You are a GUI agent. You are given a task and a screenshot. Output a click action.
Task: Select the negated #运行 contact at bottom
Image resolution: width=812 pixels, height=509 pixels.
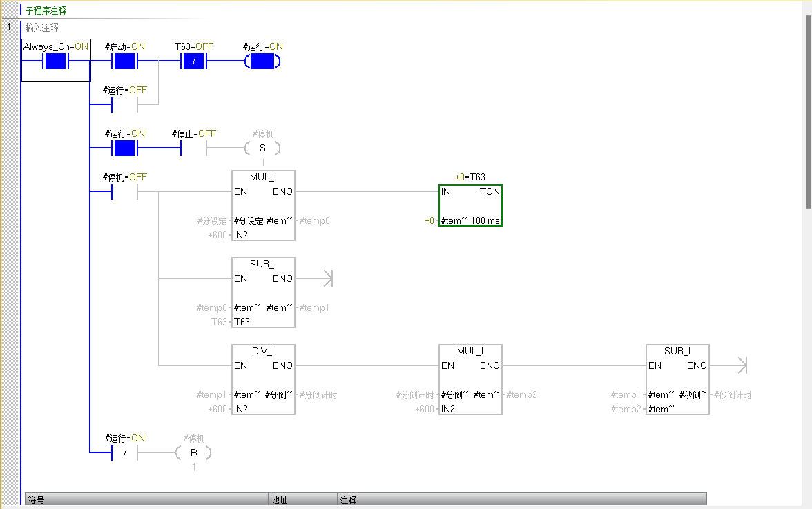click(124, 453)
